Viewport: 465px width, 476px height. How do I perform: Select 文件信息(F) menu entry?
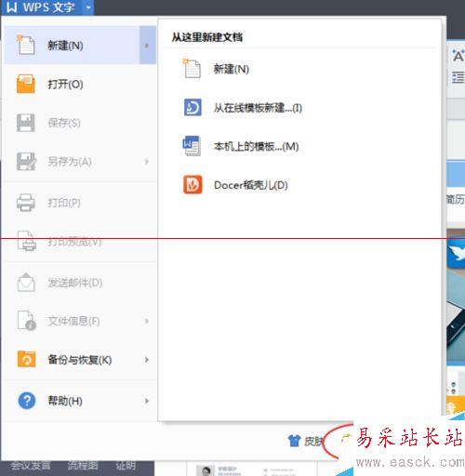click(x=80, y=321)
